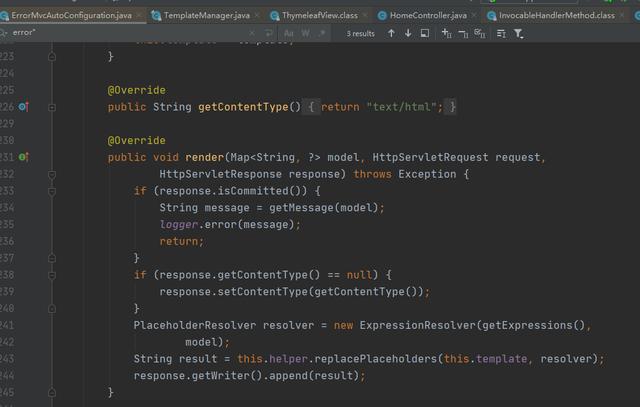Click implements gutter icon beside render
The image size is (640, 407).
[x=24, y=157]
